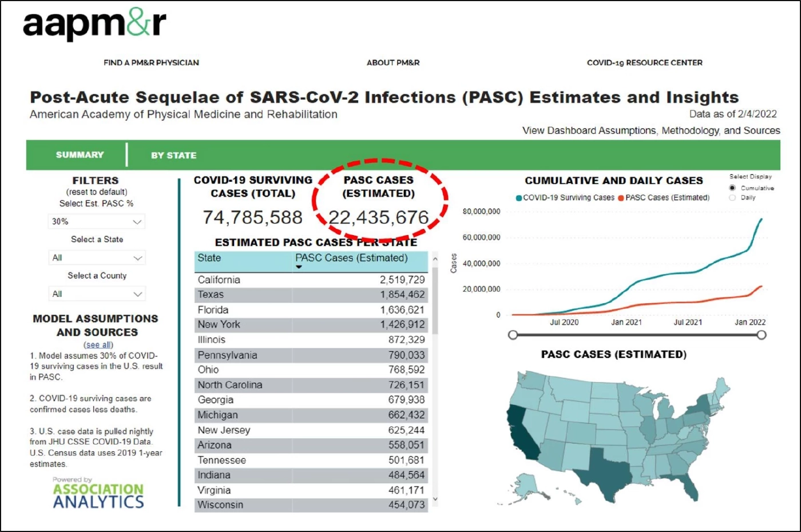Select the Texas row in the table
Image resolution: width=801 pixels, height=532 pixels.
click(x=311, y=295)
